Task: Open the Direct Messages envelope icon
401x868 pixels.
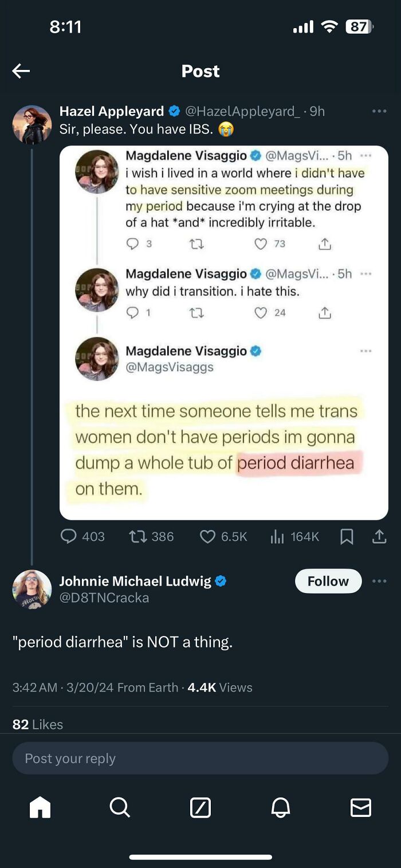Action: 361,808
